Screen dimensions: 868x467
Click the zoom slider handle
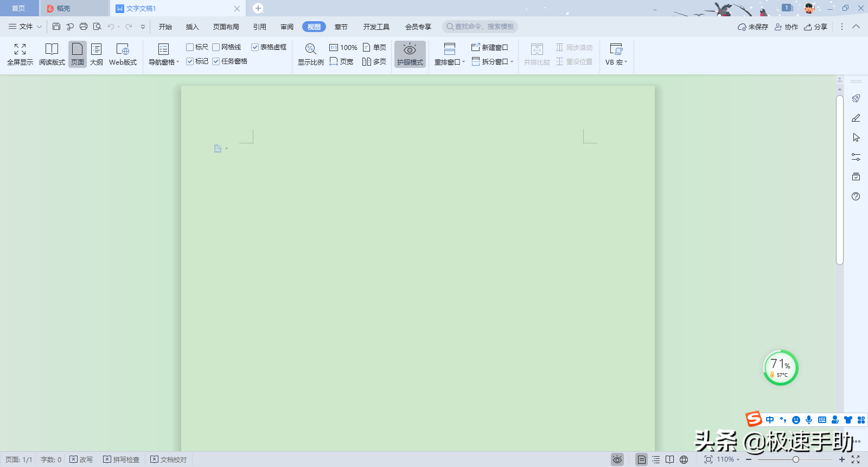click(x=796, y=459)
